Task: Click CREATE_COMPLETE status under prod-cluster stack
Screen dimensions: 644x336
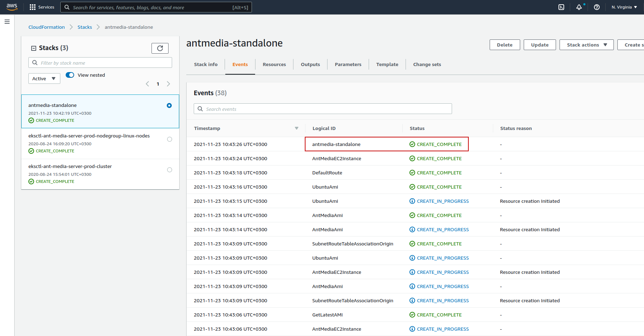Action: (51, 181)
